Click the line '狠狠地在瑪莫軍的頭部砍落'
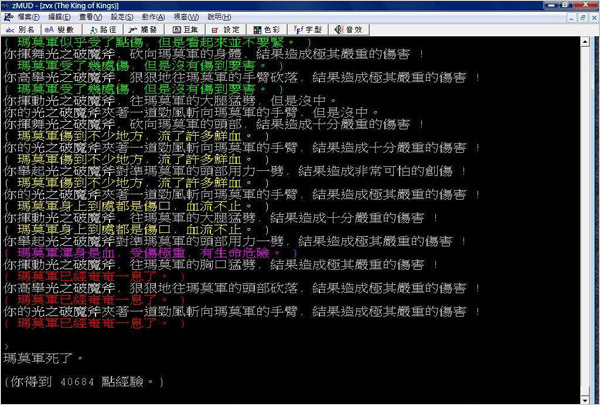The height and width of the screenshot is (405, 600). pyautogui.click(x=241, y=288)
